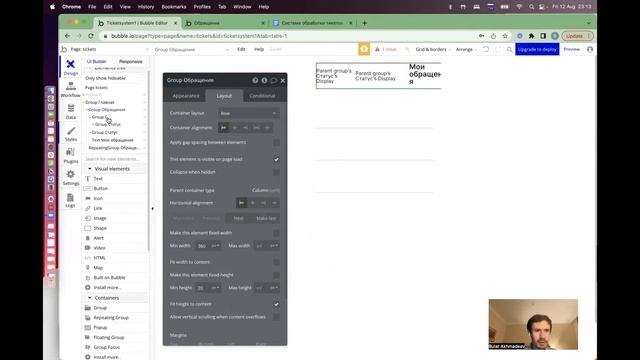640x360 pixels.
Task: Switch to the Responsive tab
Action: (131, 62)
